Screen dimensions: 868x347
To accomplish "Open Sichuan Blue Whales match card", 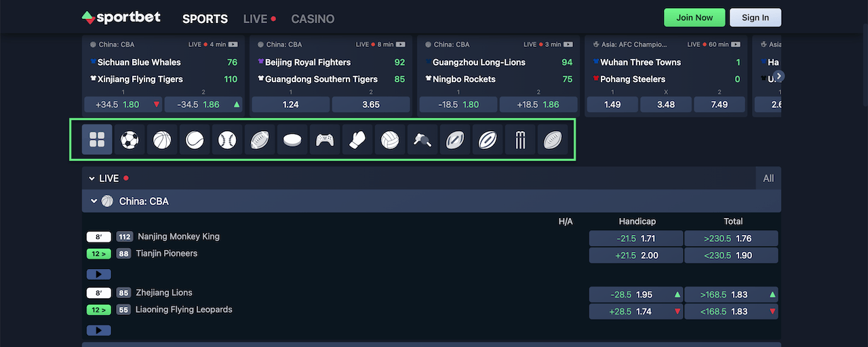I will click(x=139, y=62).
